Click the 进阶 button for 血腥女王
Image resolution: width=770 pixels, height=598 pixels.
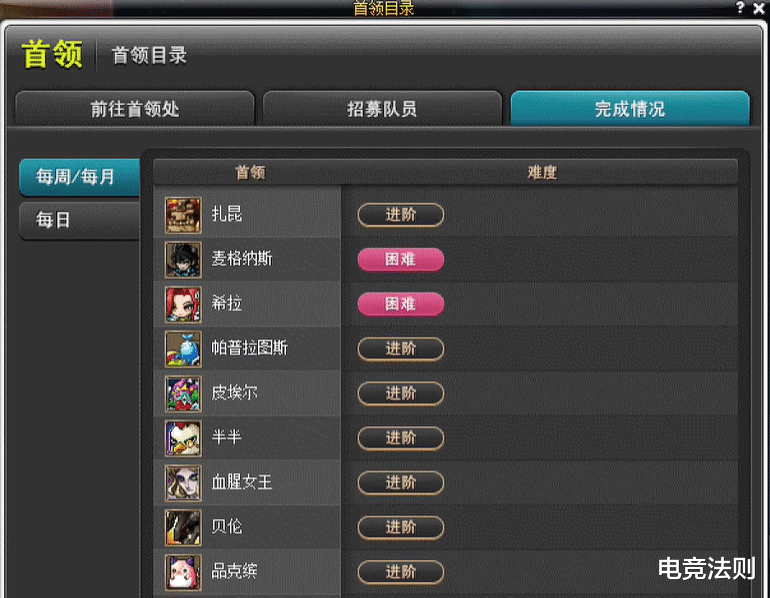click(401, 483)
